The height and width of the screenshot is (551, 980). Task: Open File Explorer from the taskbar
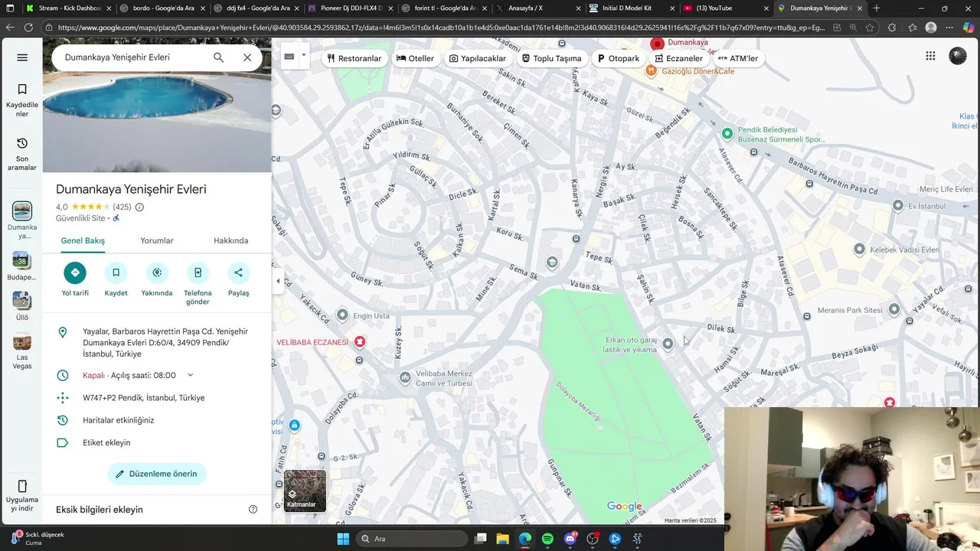pos(502,539)
